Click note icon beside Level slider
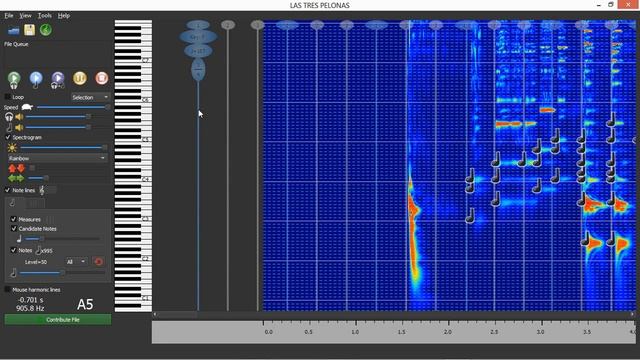 [13, 273]
